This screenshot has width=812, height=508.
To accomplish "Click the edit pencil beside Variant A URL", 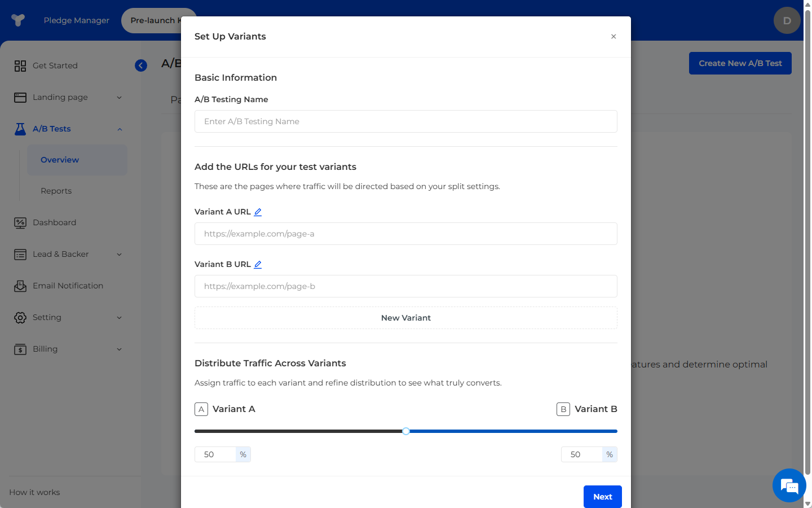I will click(x=258, y=212).
